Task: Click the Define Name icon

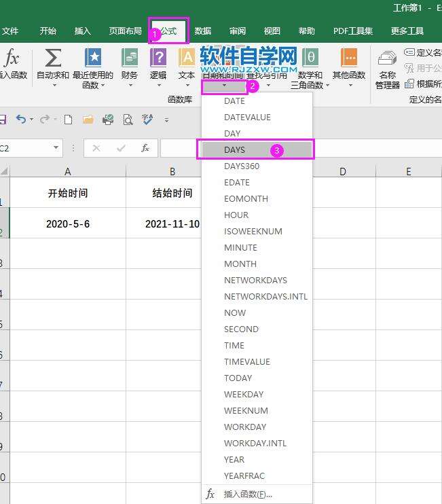Action: pyautogui.click(x=409, y=52)
